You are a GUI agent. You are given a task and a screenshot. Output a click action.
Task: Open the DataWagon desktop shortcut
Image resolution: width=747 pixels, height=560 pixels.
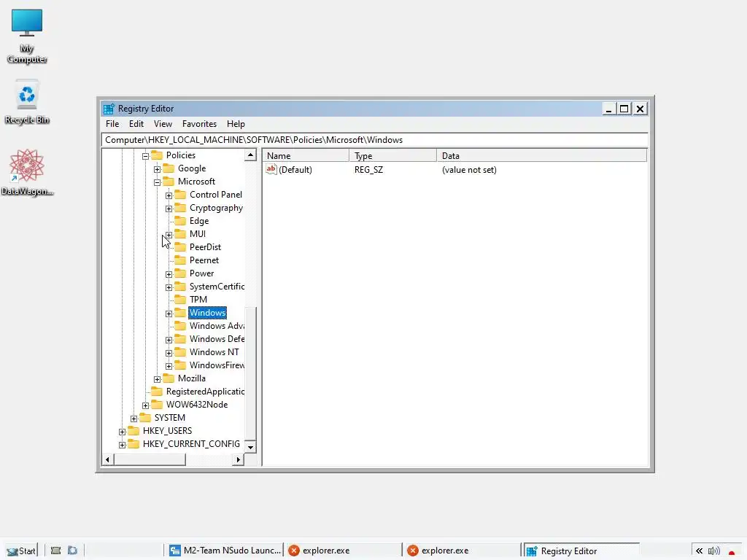[27, 172]
